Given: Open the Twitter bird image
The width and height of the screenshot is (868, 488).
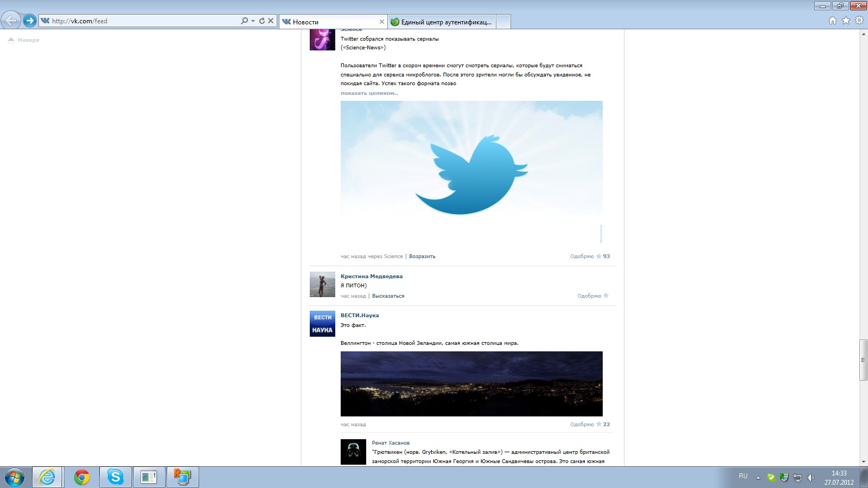Looking at the screenshot, I should click(x=471, y=173).
